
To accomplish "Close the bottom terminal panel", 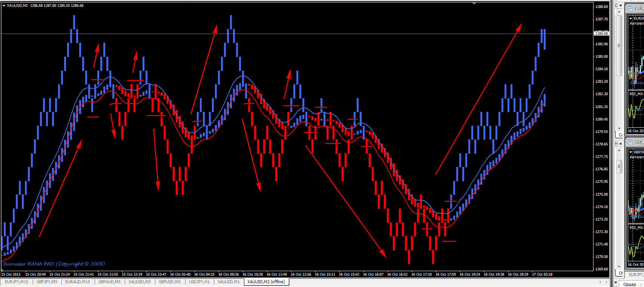I will (x=616, y=282).
